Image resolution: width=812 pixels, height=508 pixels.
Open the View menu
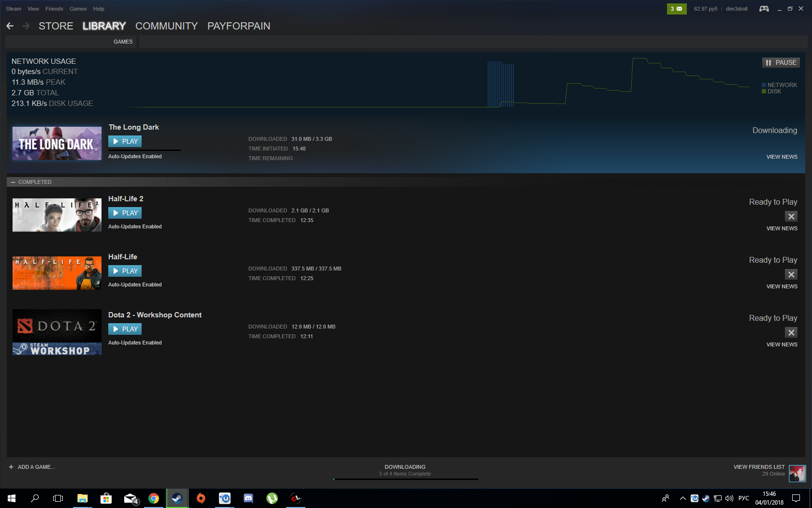point(33,9)
